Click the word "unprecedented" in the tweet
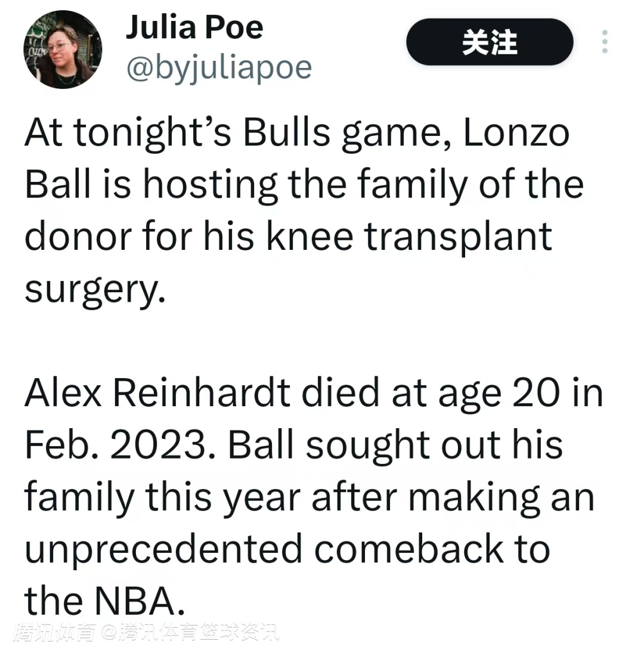The width and height of the screenshot is (644, 653). coord(163,549)
